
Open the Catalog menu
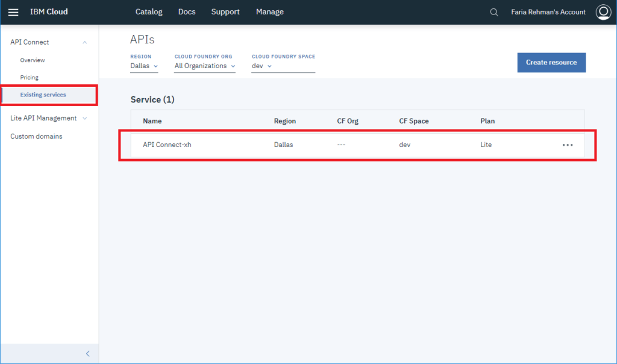tap(149, 11)
